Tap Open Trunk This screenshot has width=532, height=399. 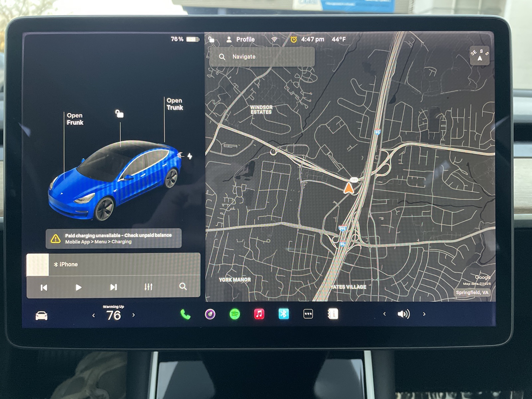coord(175,104)
